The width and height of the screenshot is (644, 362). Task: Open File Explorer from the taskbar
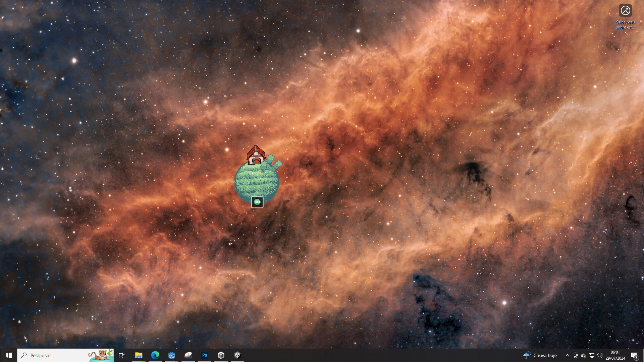(139, 355)
